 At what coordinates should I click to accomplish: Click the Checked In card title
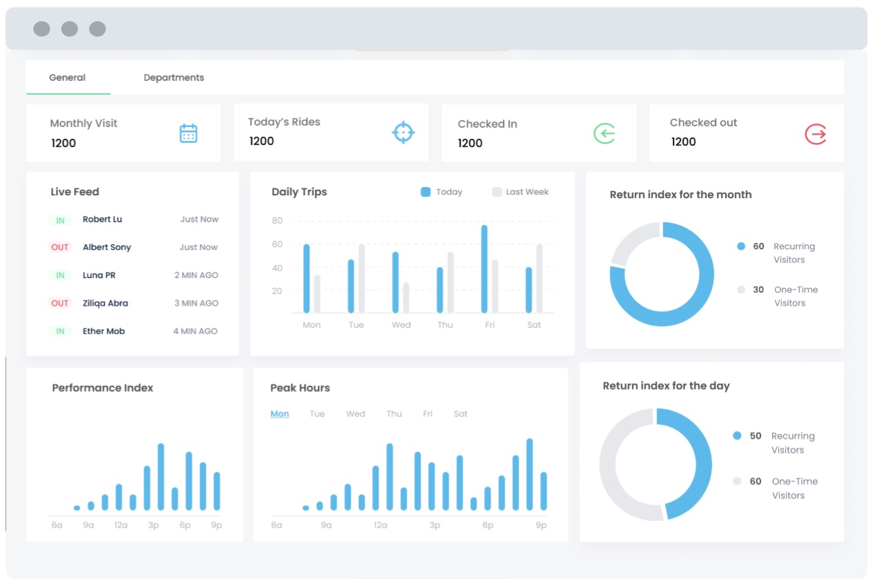coord(487,124)
